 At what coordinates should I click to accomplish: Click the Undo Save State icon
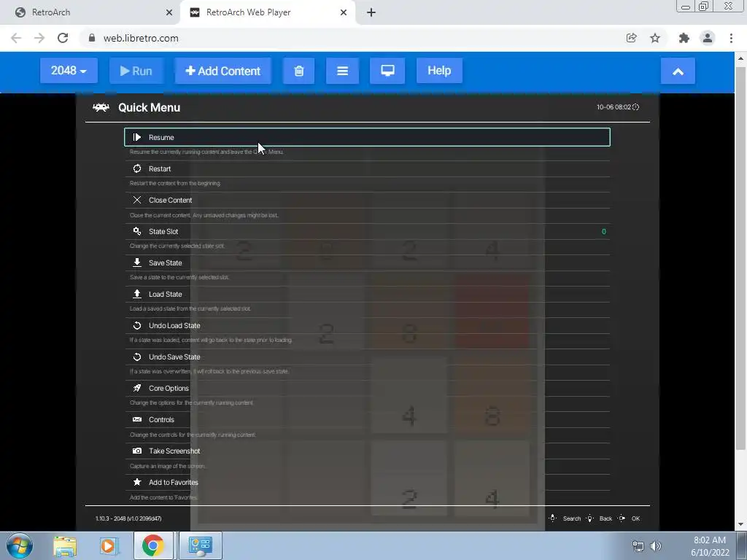point(136,357)
